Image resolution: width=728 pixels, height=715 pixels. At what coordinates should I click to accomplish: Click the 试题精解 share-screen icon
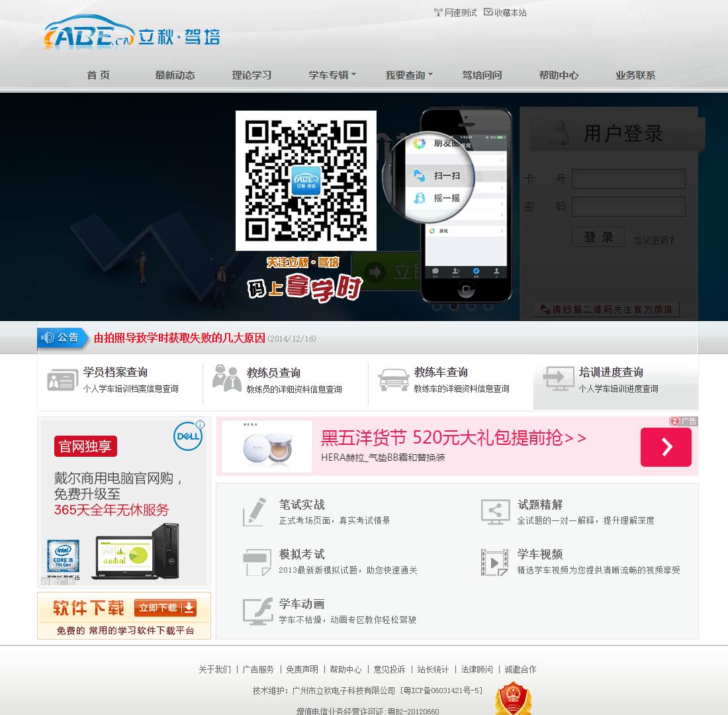495,512
